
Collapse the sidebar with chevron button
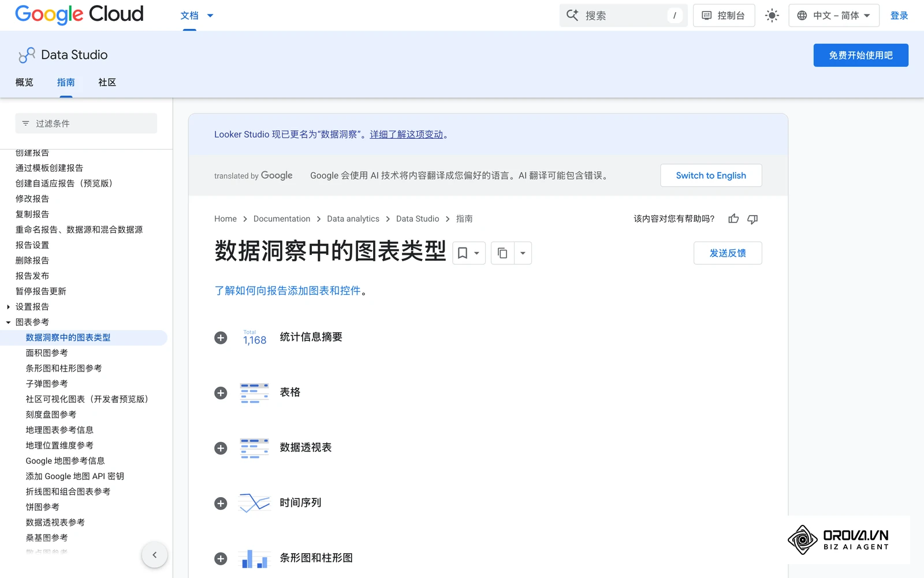tap(154, 555)
